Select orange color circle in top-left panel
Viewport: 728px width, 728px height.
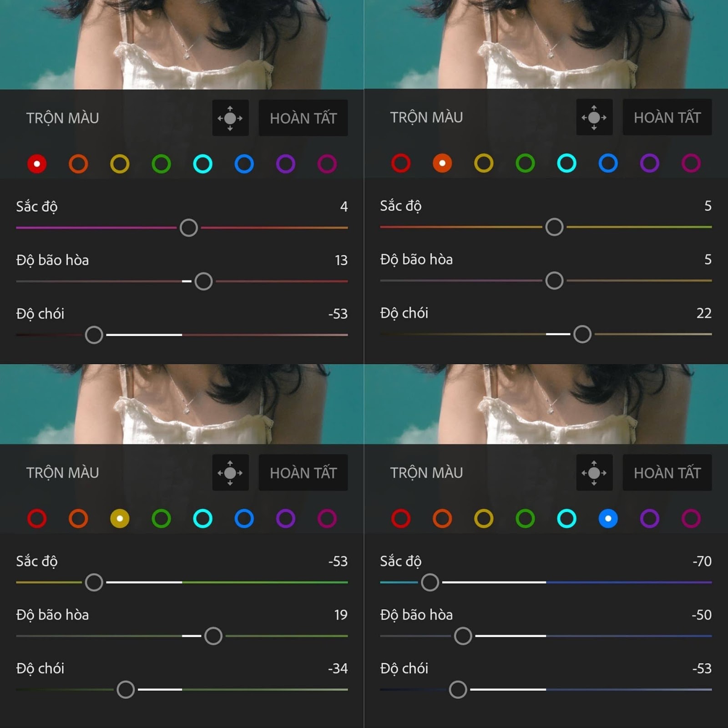point(78,164)
